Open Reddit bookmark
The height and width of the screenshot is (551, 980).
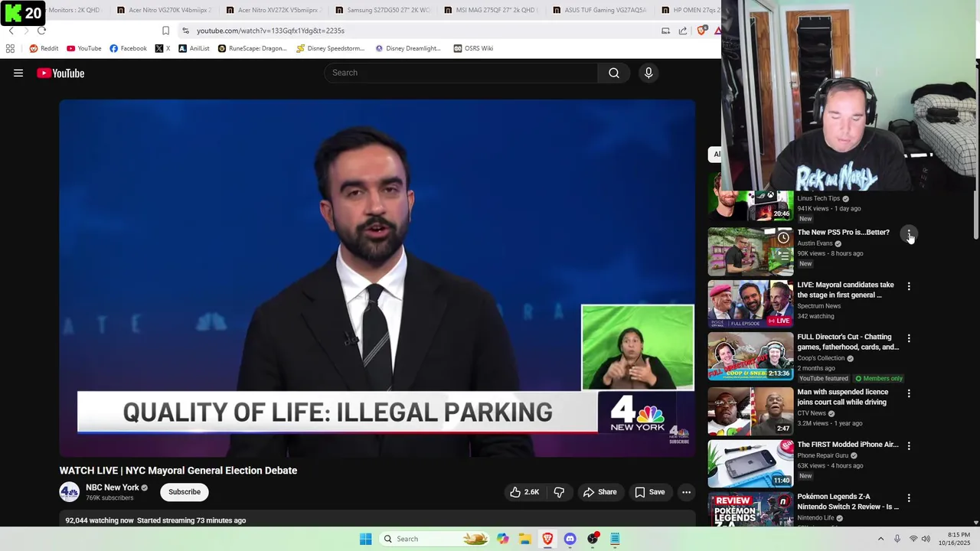[44, 48]
